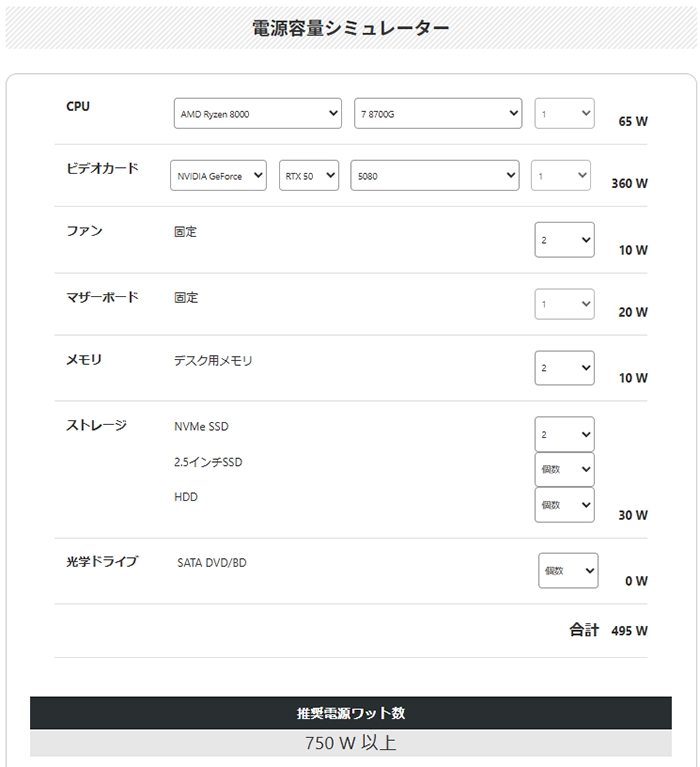
Task: Open the SATA DVD/BD 個数 dropdown
Action: pos(568,570)
